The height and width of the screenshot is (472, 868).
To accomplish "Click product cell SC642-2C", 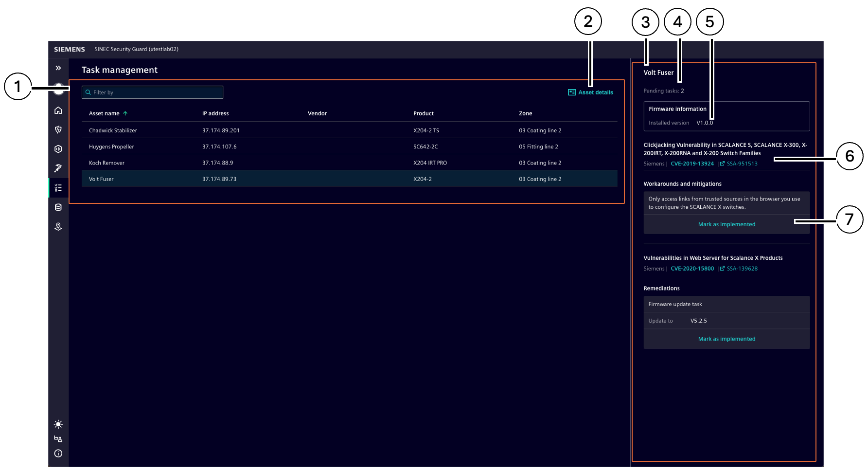I will 425,146.
